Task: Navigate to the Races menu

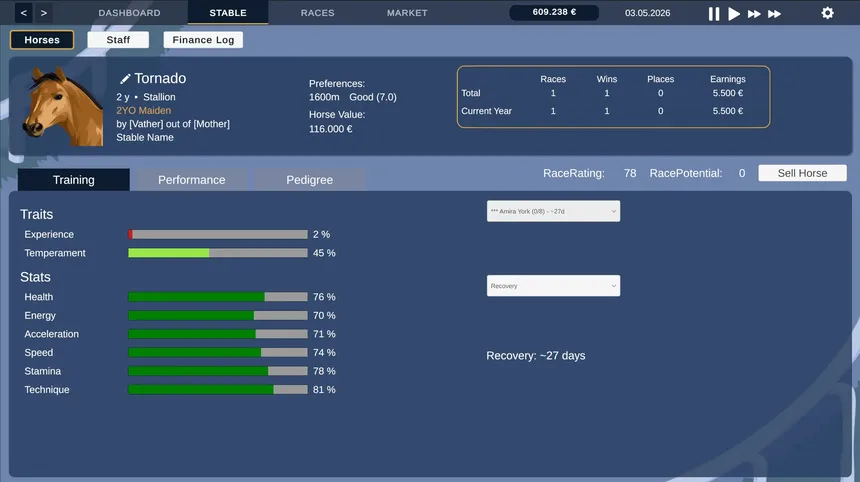Action: (318, 13)
